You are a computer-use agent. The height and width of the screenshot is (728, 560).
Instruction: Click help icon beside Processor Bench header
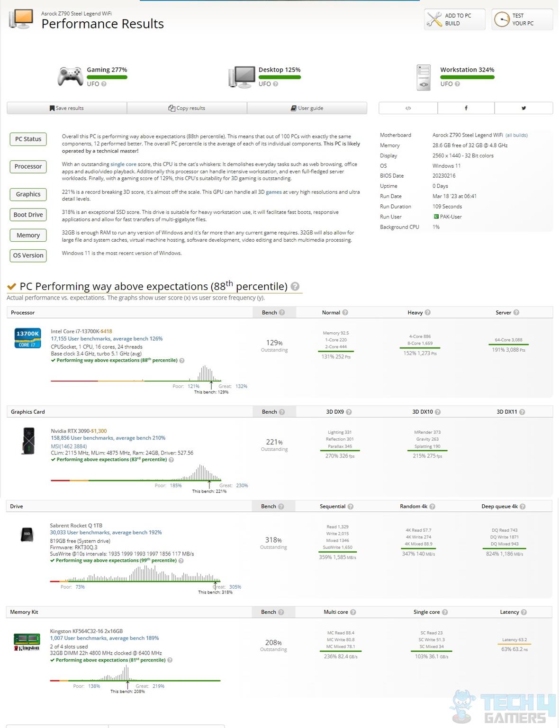click(x=282, y=312)
